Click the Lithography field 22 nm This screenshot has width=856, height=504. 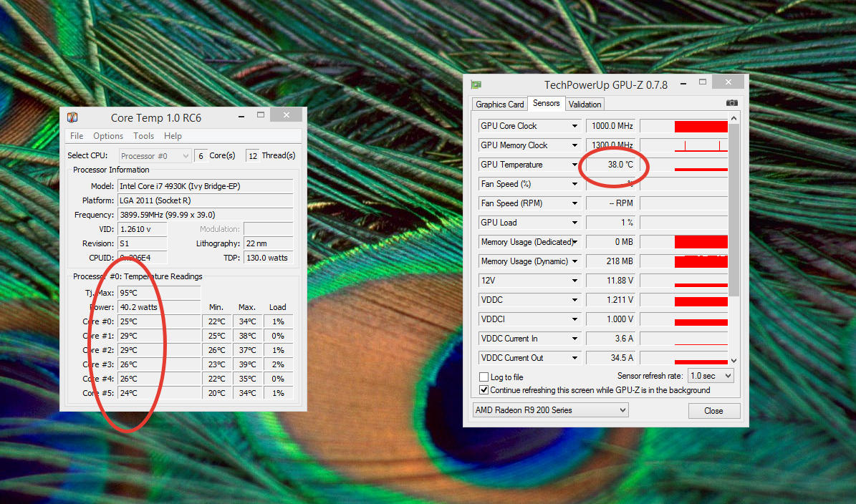[269, 243]
